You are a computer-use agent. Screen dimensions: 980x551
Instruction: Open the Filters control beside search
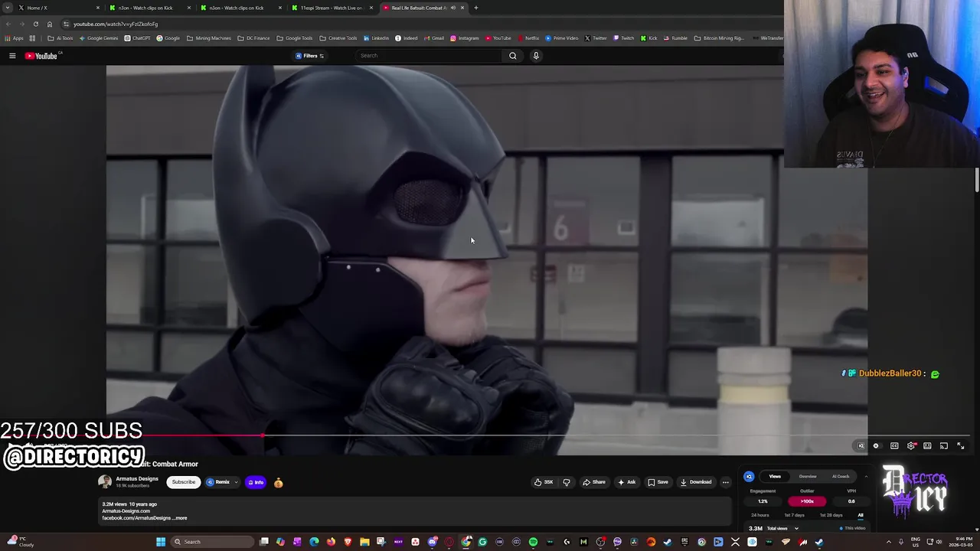pyautogui.click(x=310, y=56)
